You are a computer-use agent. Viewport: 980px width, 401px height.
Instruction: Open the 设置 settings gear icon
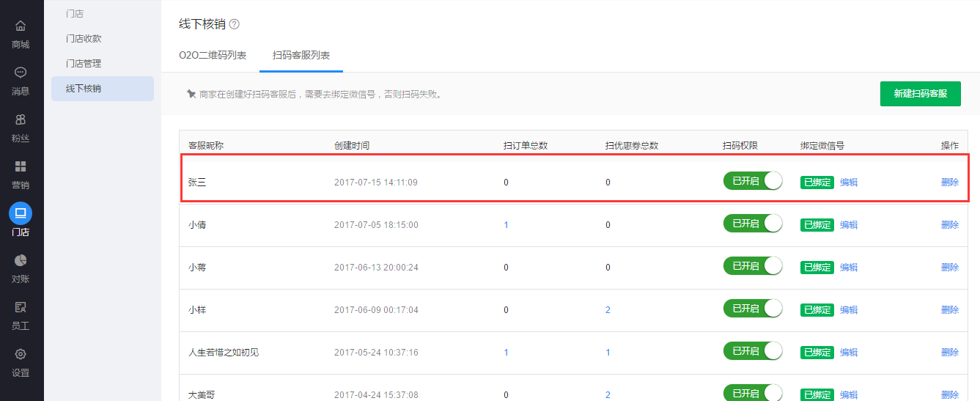[21, 355]
